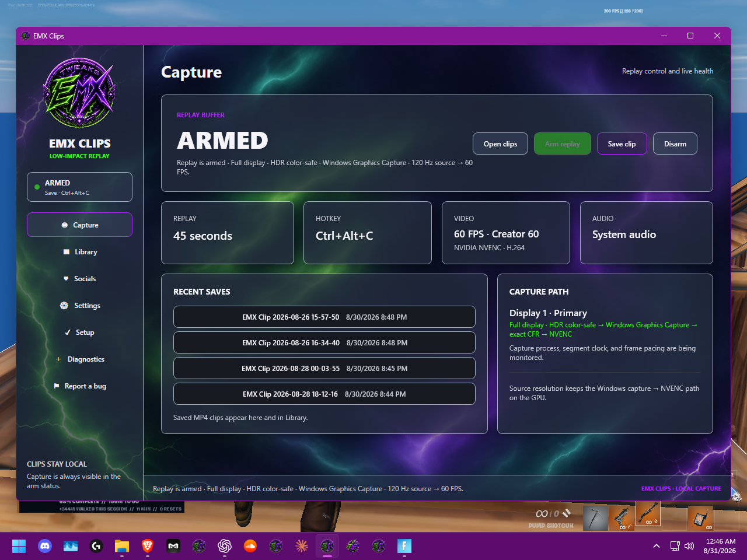The image size is (747, 560).
Task: Click Disarm to stop the replay buffer
Action: (675, 144)
